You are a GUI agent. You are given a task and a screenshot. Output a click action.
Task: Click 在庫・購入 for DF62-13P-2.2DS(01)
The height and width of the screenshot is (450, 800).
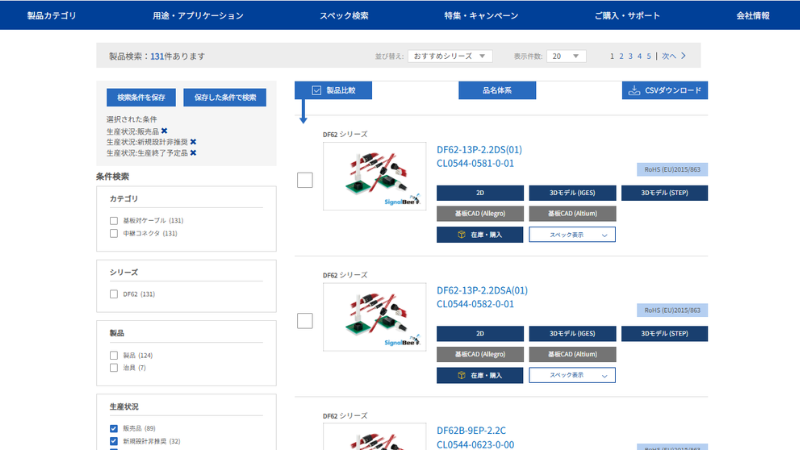click(480, 235)
